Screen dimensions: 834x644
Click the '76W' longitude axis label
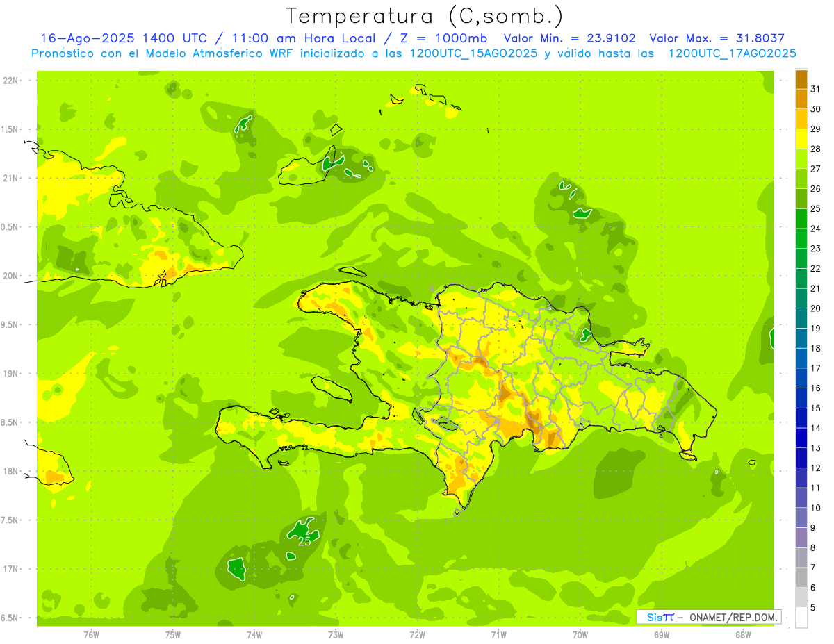tap(91, 634)
